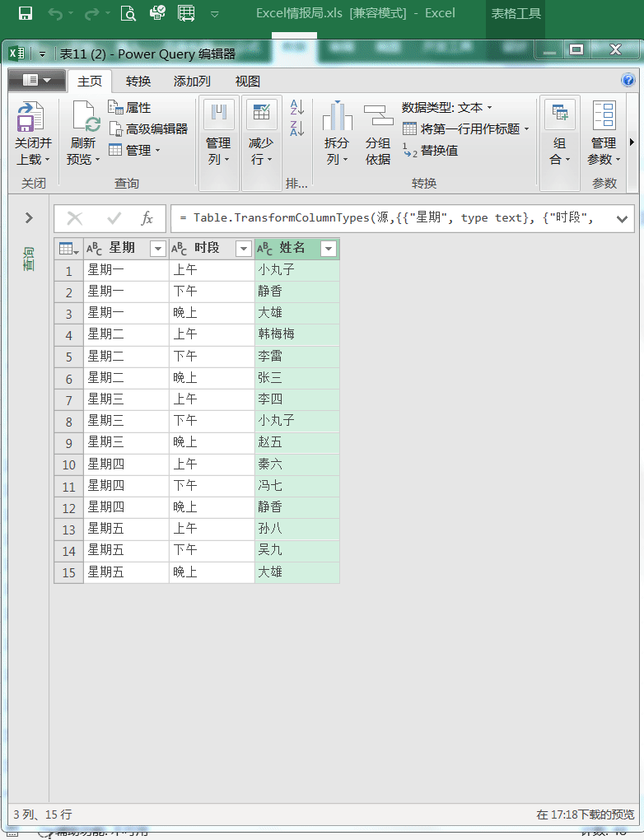
Task: Switch to the 添加列 ribbon tab
Action: click(x=192, y=81)
